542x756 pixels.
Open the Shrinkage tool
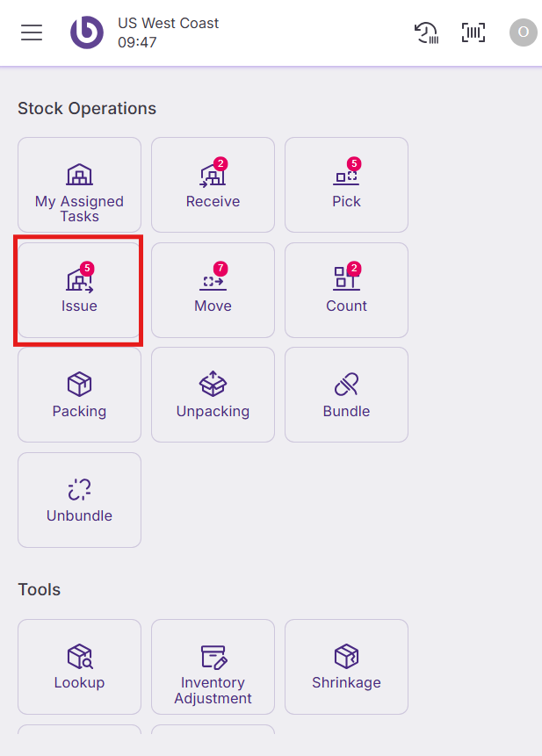pos(346,666)
